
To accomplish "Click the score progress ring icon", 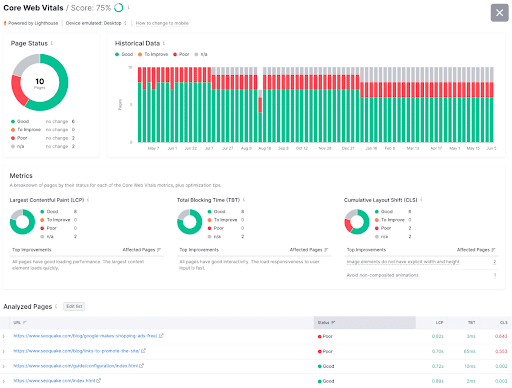I will (x=119, y=8).
